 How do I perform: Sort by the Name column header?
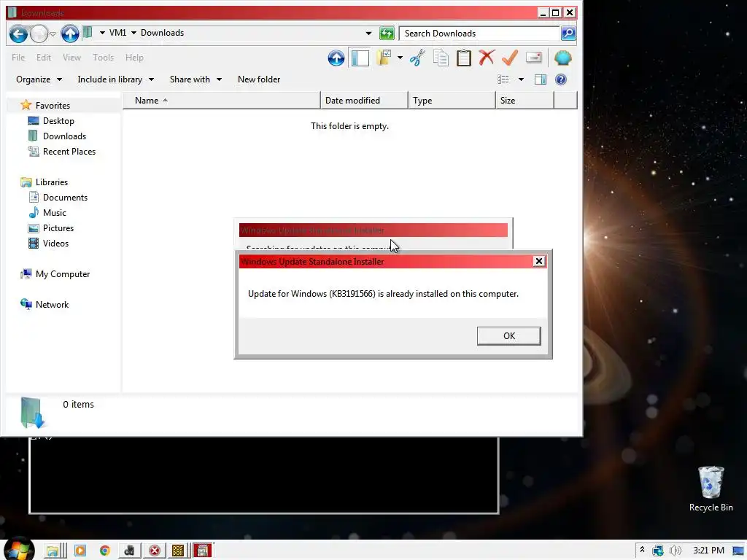coord(222,101)
